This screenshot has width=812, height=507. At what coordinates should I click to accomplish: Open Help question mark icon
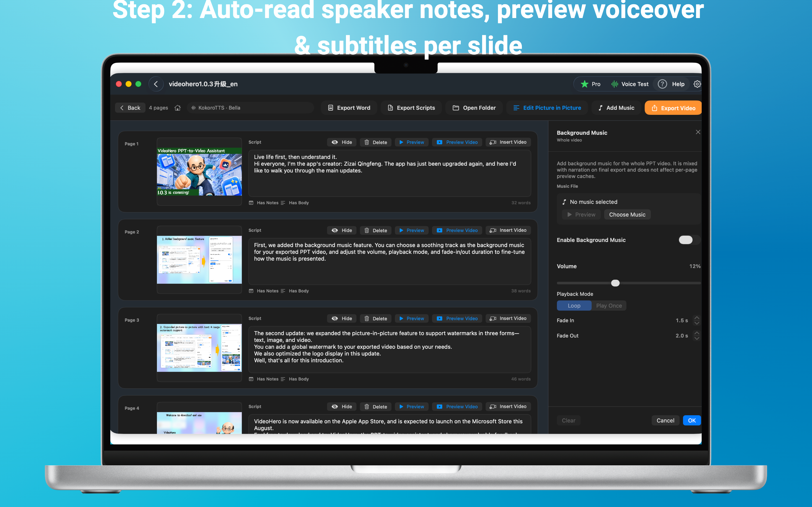coord(662,84)
